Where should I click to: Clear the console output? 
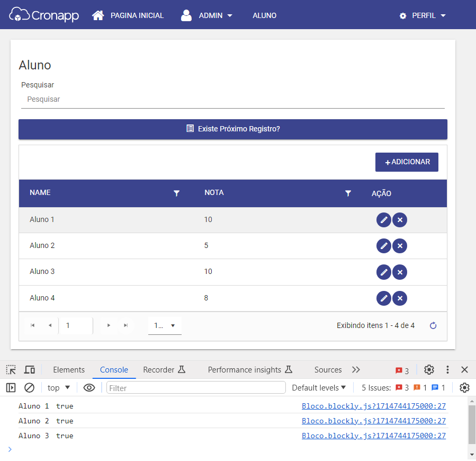30,388
